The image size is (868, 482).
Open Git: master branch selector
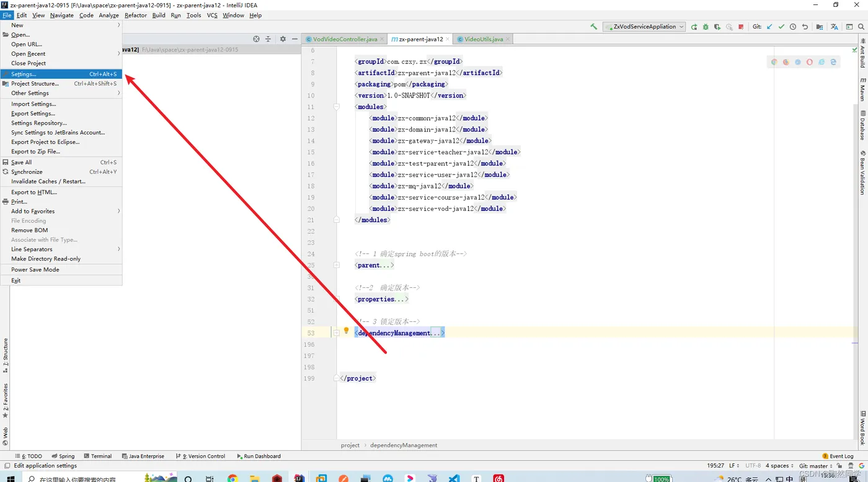(x=816, y=466)
